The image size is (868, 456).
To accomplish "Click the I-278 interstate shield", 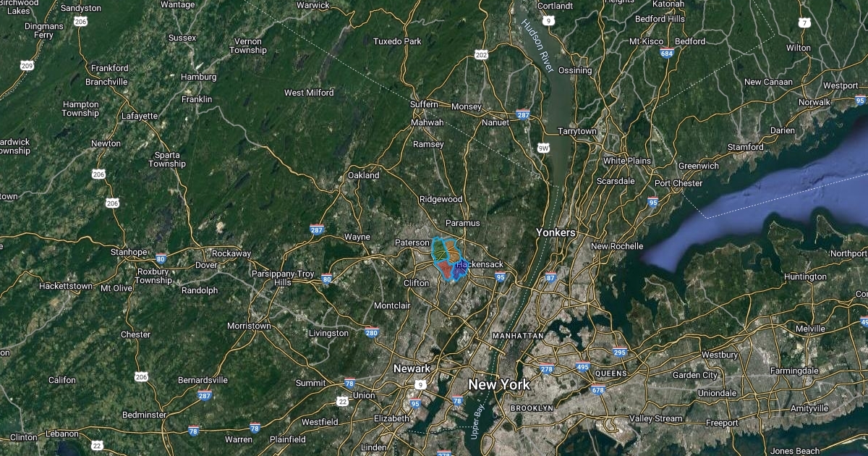I will tap(546, 368).
